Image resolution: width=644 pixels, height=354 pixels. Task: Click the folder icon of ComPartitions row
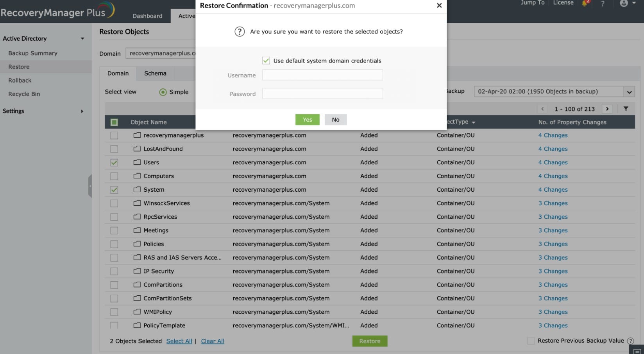(x=137, y=284)
